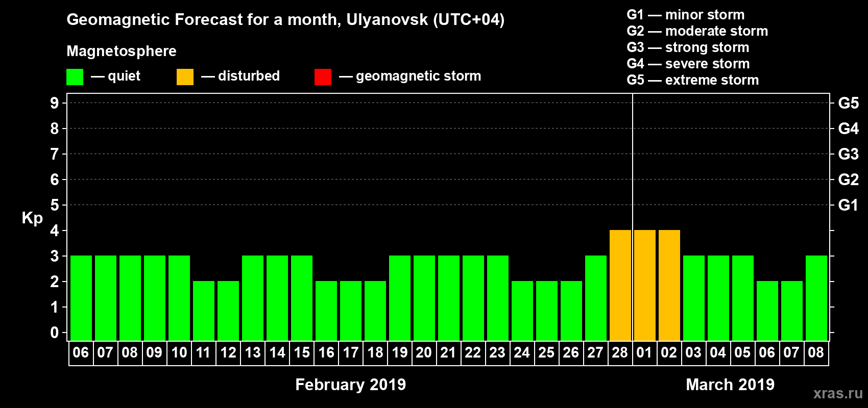Click the '— quiet' legend label

click(115, 76)
